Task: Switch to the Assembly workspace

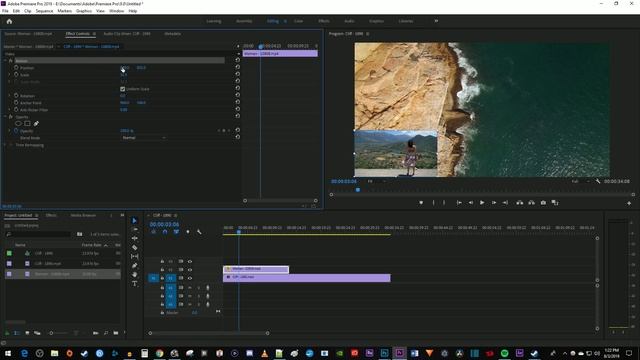Action: [x=244, y=21]
